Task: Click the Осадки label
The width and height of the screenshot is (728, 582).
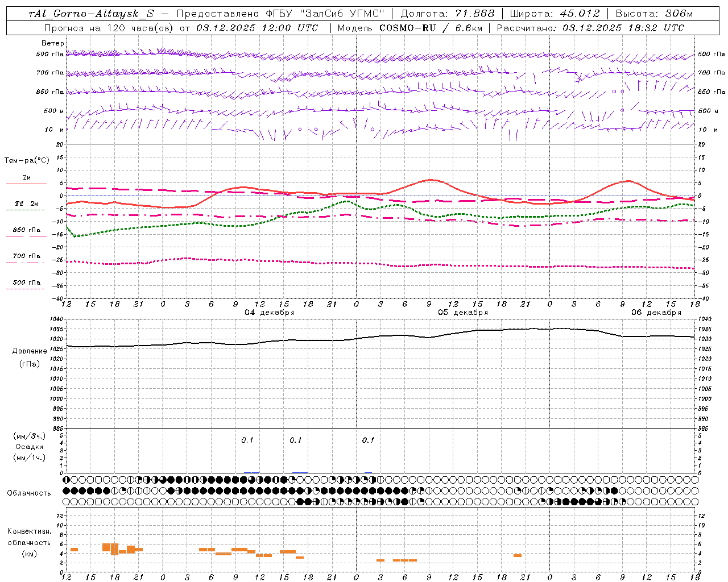Action: [30, 447]
